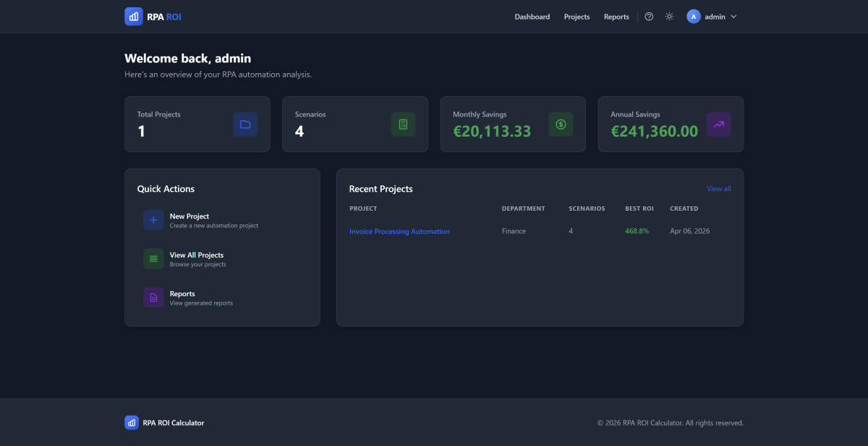868x446 pixels.
Task: Click View all in Recent Projects
Action: point(718,188)
